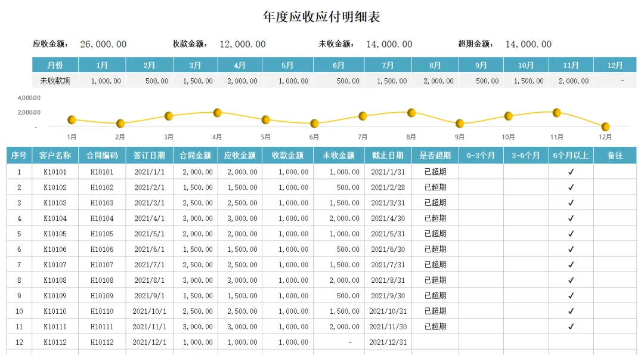This screenshot has height=355, width=644.
Task: Select the 合同编码 column header
Action: coord(102,155)
